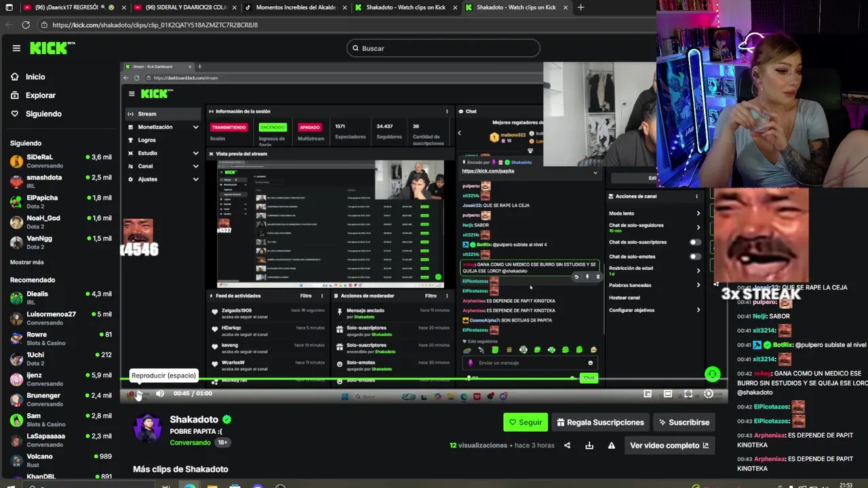This screenshot has height=488, width=868.
Task: Open ijenz channel in the Recomendado list
Action: coord(60,380)
